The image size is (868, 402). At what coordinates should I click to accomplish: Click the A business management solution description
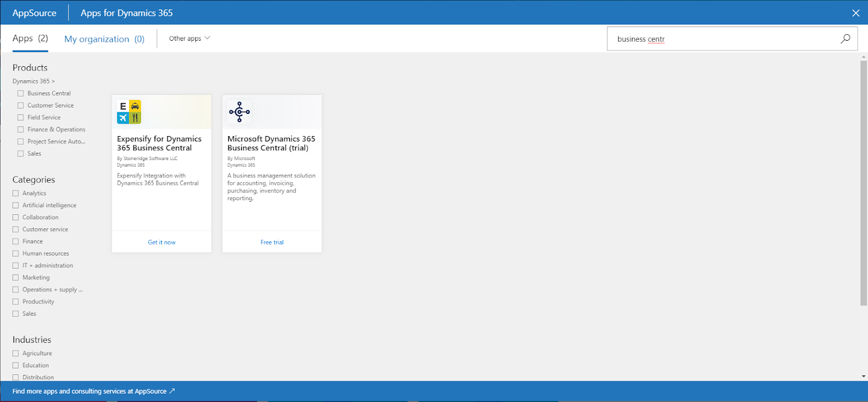point(271,187)
